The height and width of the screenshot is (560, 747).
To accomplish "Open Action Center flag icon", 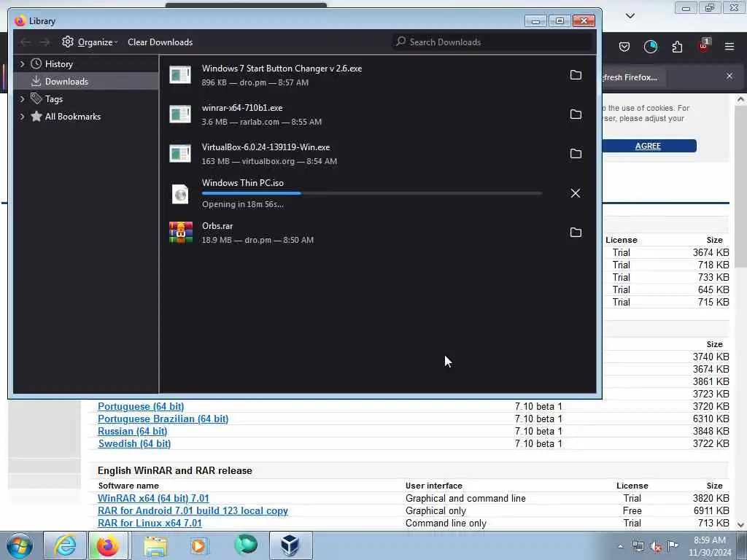I will pos(673,546).
